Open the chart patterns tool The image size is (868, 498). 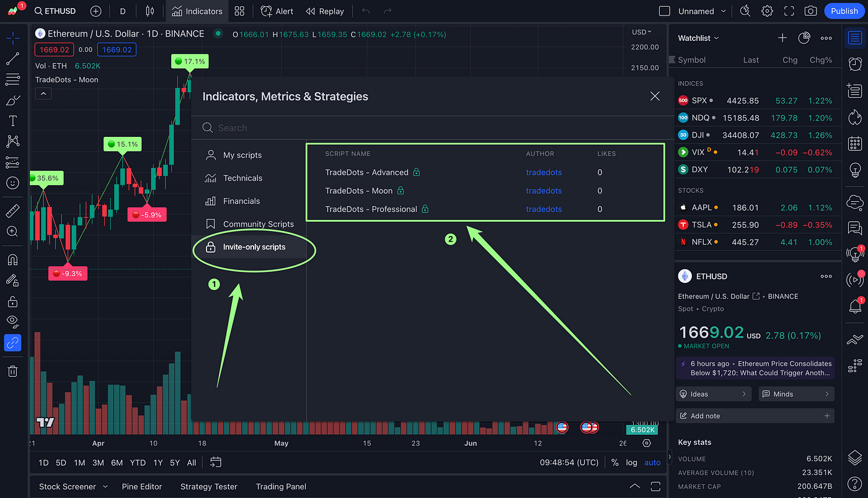[x=12, y=141]
